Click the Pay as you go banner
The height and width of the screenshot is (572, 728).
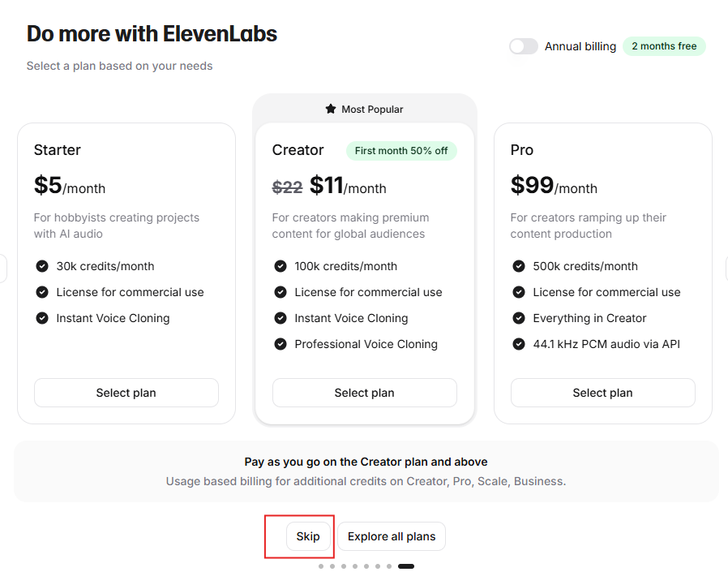(366, 471)
